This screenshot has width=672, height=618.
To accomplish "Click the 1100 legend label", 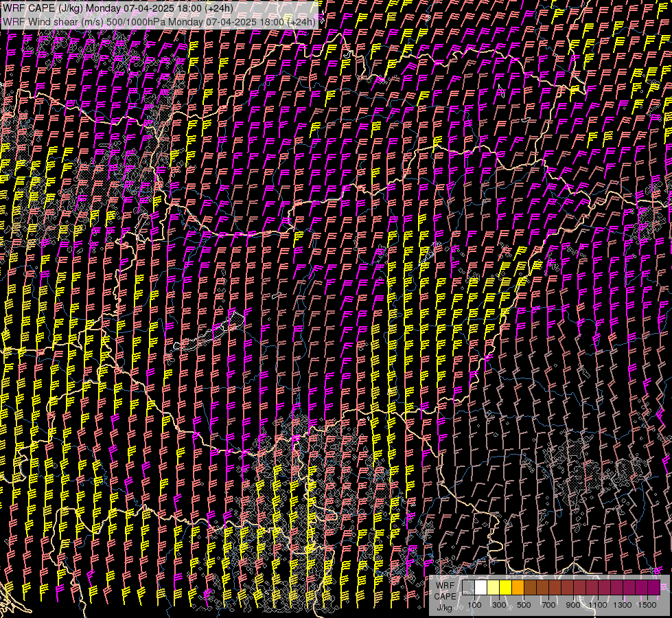I will pyautogui.click(x=598, y=605).
